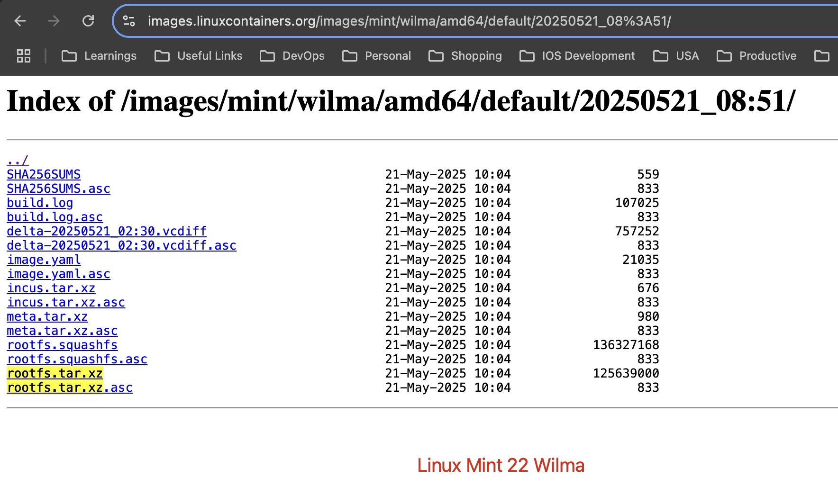The width and height of the screenshot is (838, 504).
Task: Open the Shopping bookmarks folder
Action: [465, 56]
